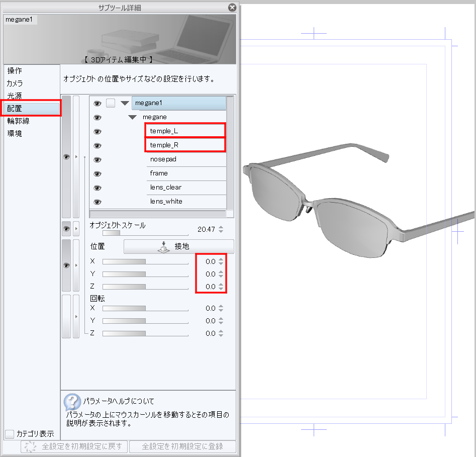The width and height of the screenshot is (476, 457).
Task: Hide the temple_L part with eye icon
Action: click(x=98, y=132)
